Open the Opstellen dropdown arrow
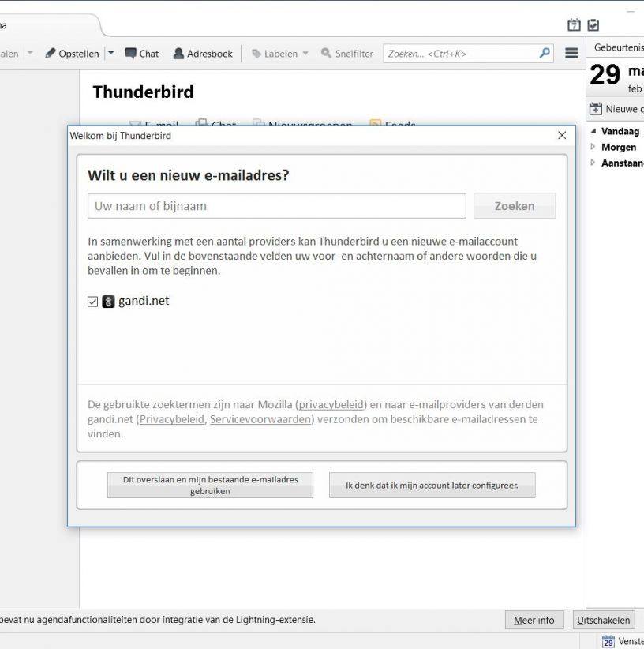Screen dimensions: 644x649 click(x=110, y=53)
